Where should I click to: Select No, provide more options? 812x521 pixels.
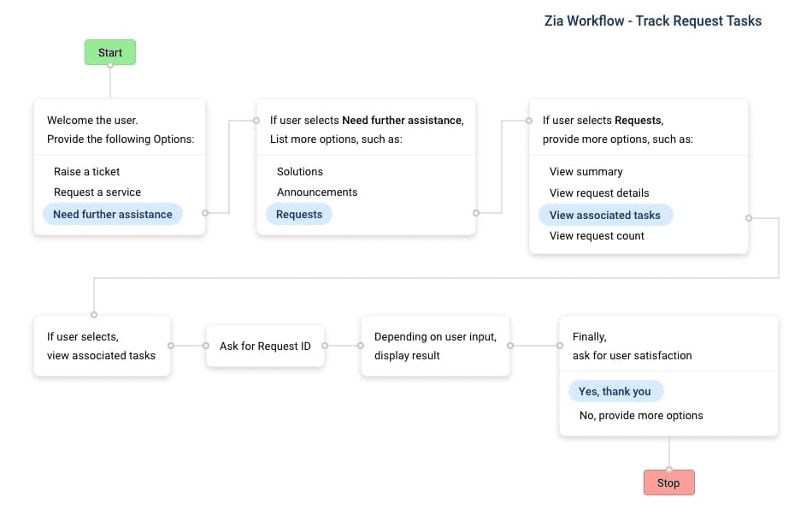641,415
